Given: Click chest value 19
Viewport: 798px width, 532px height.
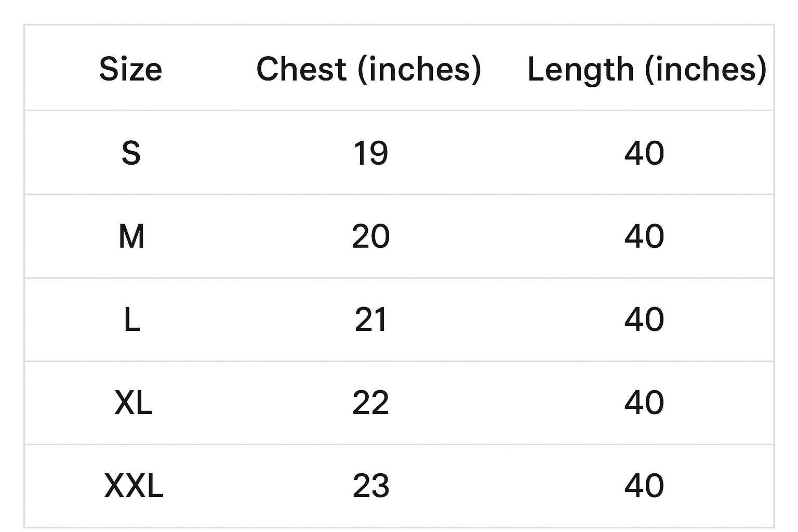Looking at the screenshot, I should (x=370, y=153).
